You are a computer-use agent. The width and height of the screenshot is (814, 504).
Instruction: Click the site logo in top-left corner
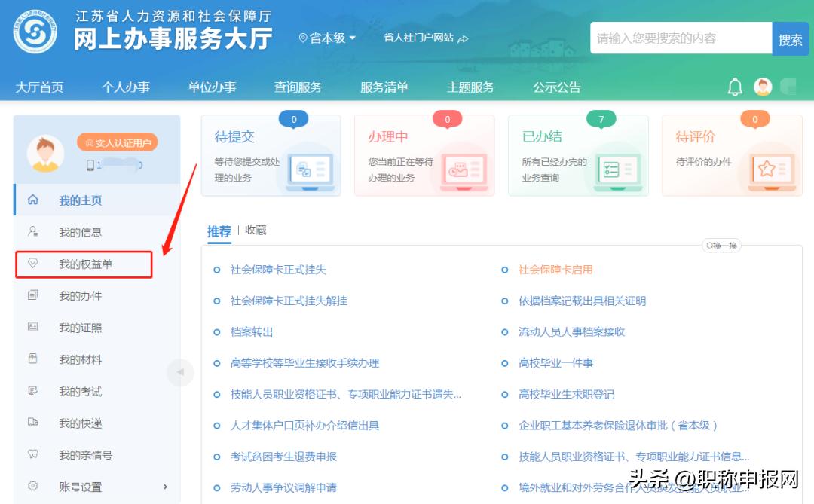pyautogui.click(x=33, y=33)
